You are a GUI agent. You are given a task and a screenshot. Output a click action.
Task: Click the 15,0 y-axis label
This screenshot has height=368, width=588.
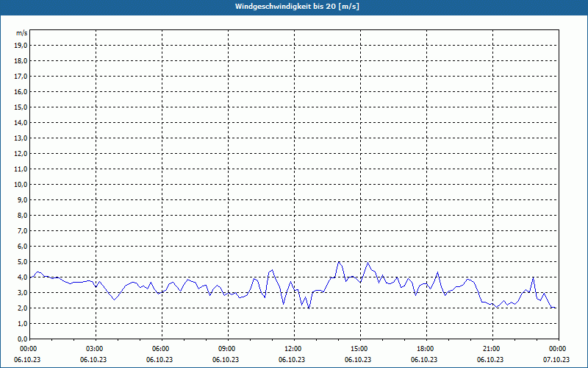[x=21, y=107]
